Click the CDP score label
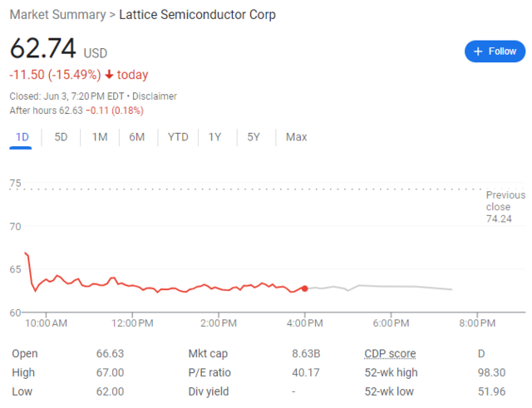The height and width of the screenshot is (408, 532). (x=390, y=354)
